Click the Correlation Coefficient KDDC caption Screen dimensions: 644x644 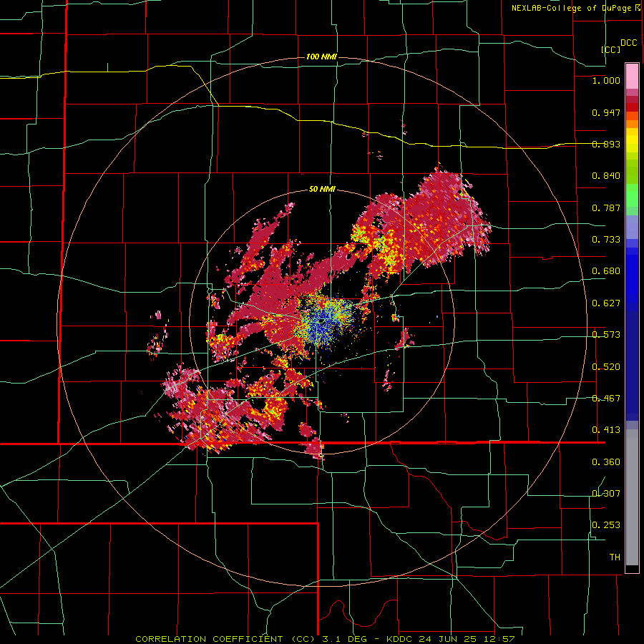(x=325, y=639)
